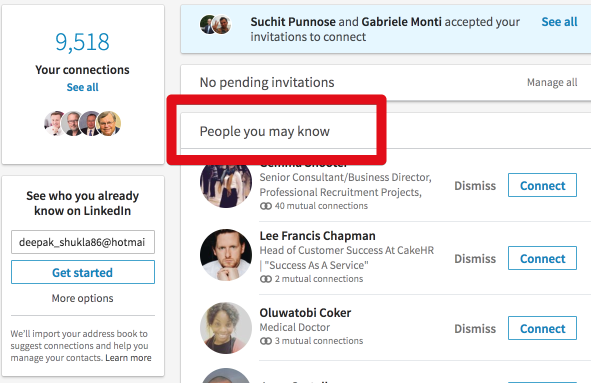Click the mutual connections icon under Oluwatobi Coker

pyautogui.click(x=266, y=341)
